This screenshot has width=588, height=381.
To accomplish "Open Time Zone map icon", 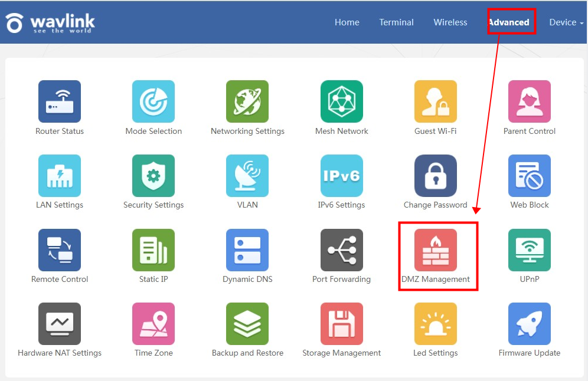I will coord(153,324).
